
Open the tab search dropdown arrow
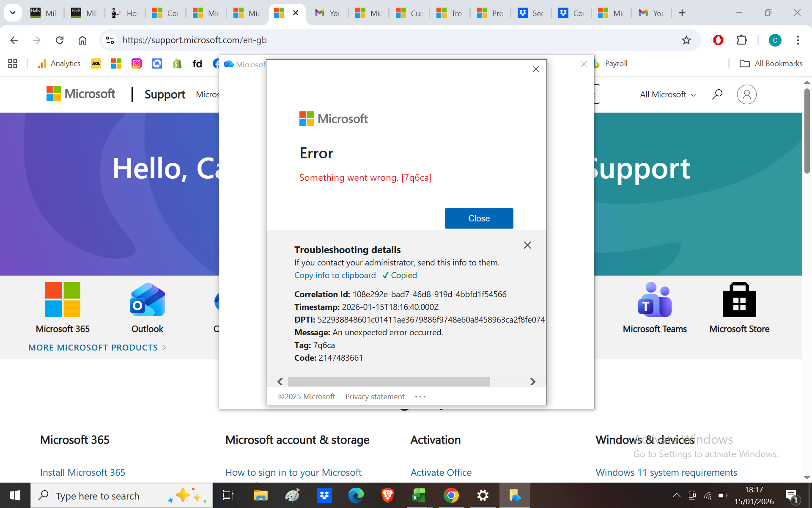click(x=13, y=13)
